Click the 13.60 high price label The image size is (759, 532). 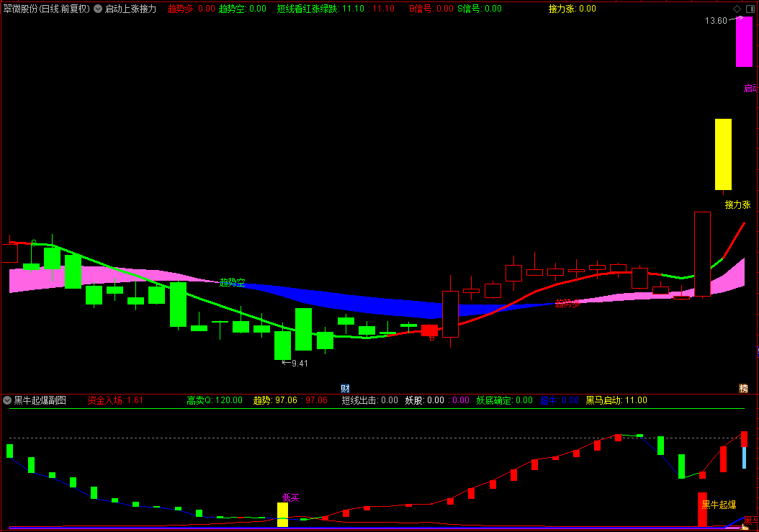click(716, 21)
